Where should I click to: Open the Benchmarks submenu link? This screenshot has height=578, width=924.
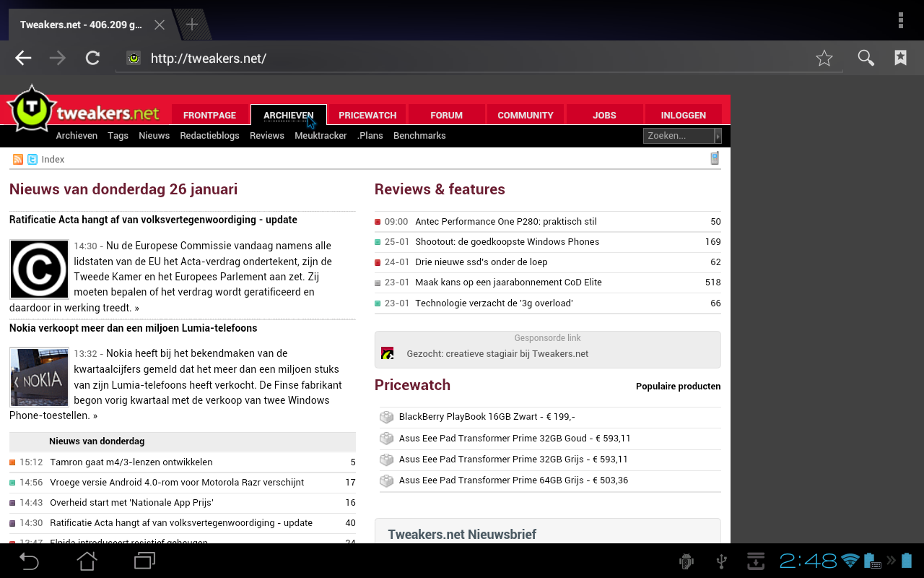point(419,135)
